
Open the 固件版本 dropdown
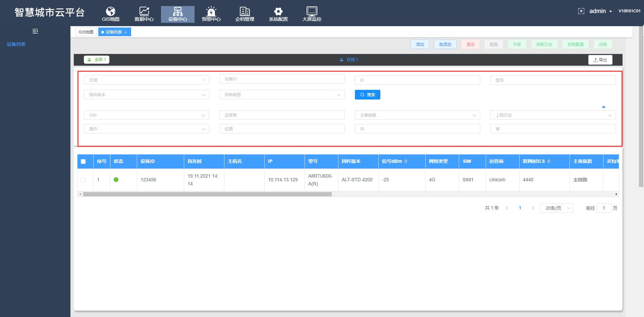click(x=146, y=95)
